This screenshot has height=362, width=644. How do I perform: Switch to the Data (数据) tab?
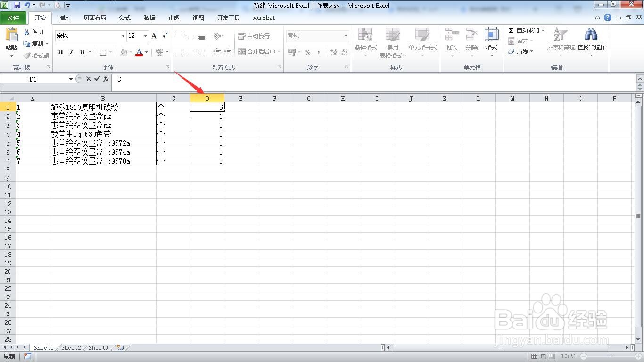(x=149, y=17)
